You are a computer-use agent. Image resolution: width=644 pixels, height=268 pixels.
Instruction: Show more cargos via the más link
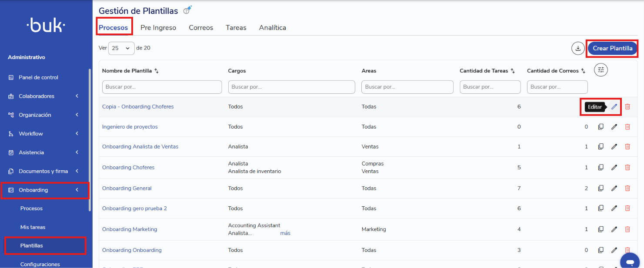pos(285,233)
